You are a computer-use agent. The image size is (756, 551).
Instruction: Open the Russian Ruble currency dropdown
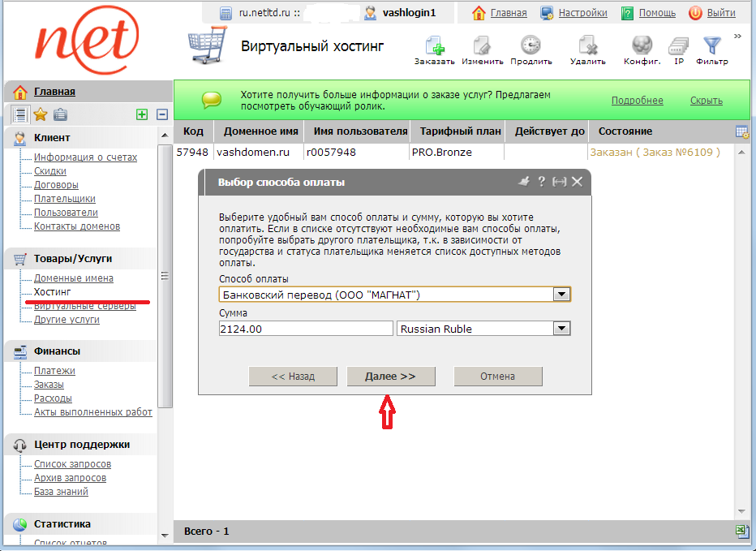(561, 329)
